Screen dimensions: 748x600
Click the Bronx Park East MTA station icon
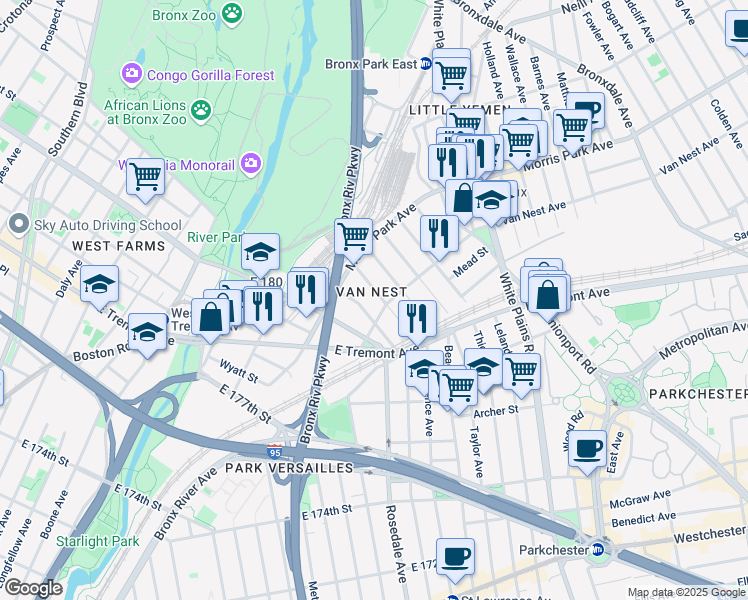click(x=426, y=64)
